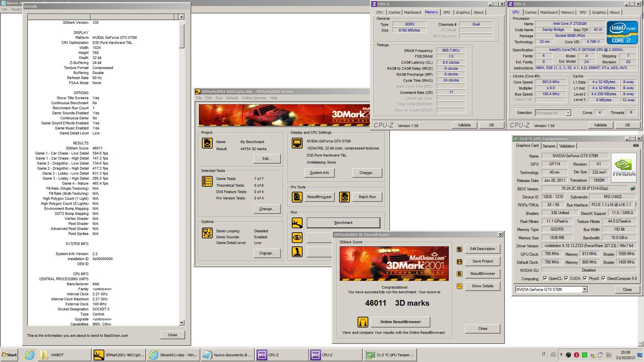Click the Close button in GPU-Z
This screenshot has width=644, height=362.
pyautogui.click(x=627, y=290)
